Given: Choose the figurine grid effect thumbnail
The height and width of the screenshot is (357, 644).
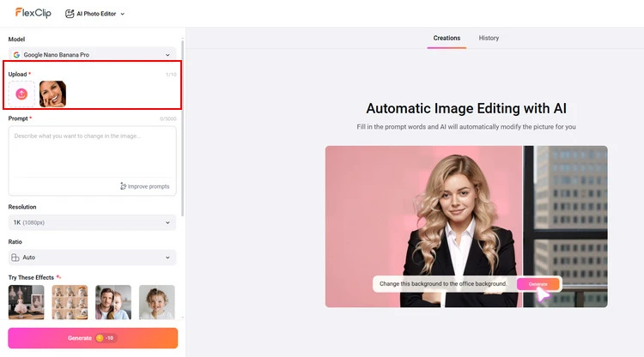Looking at the screenshot, I should tap(70, 302).
